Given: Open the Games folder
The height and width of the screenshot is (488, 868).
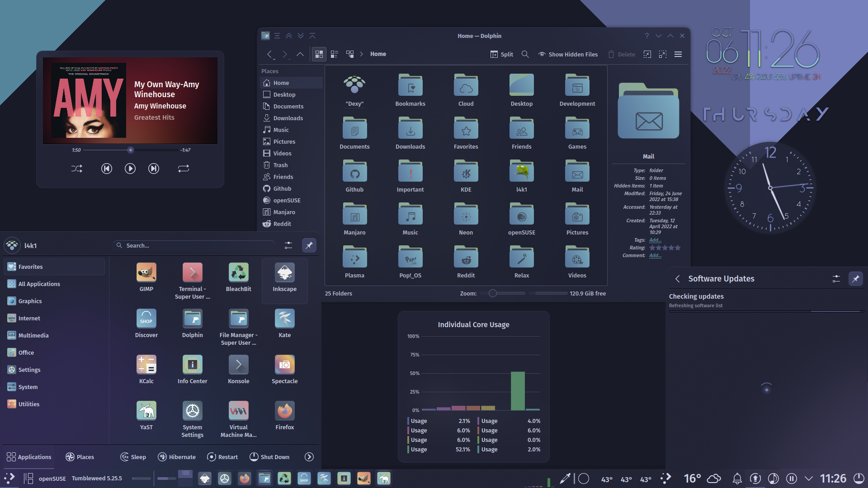Looking at the screenshot, I should [577, 133].
